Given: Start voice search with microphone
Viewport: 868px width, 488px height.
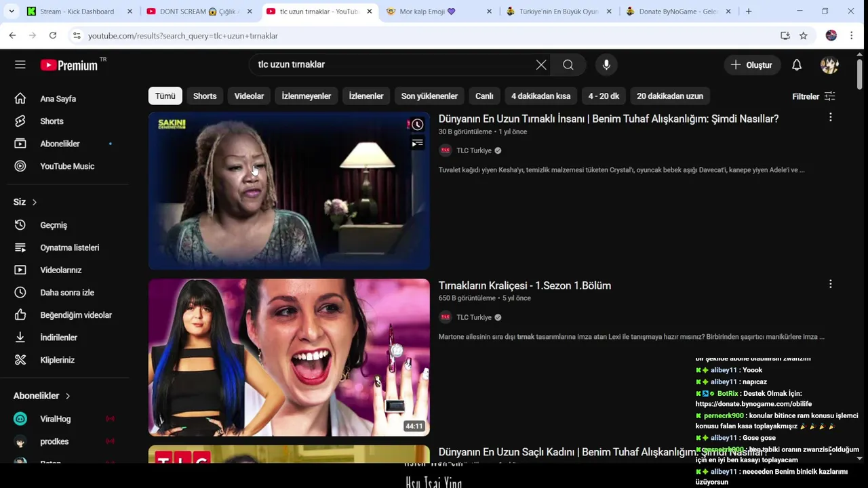Looking at the screenshot, I should click(606, 64).
